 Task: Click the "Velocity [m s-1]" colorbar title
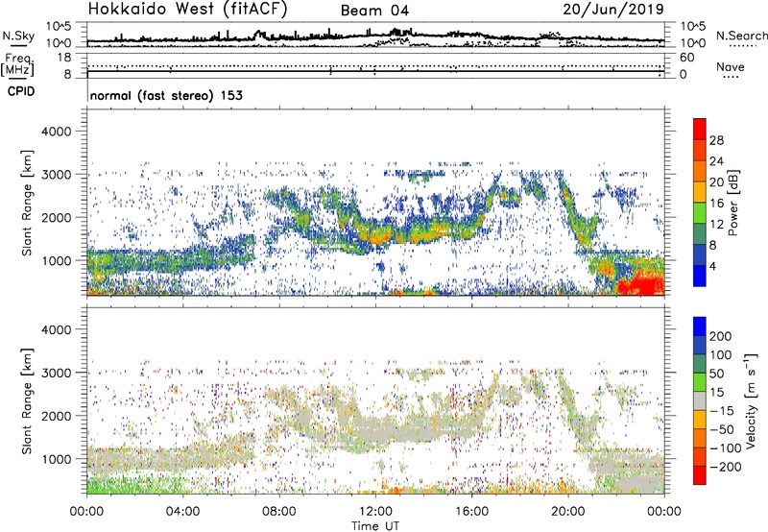tap(751, 400)
